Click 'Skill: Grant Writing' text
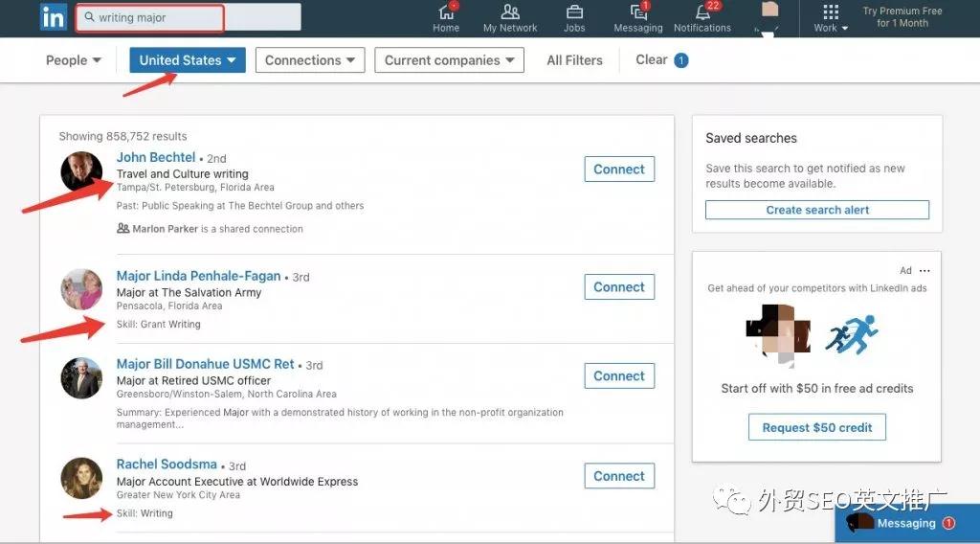Image resolution: width=980 pixels, height=544 pixels. [x=158, y=325]
